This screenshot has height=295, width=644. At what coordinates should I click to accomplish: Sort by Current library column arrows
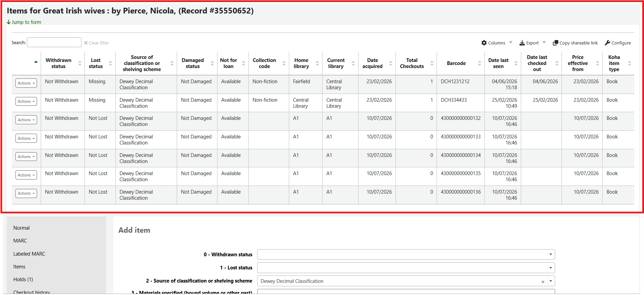pos(353,63)
